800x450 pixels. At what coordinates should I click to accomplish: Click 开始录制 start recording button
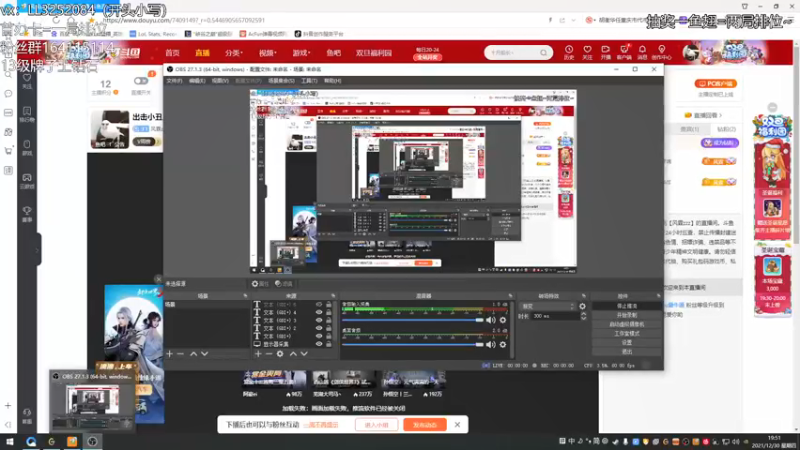tap(627, 315)
